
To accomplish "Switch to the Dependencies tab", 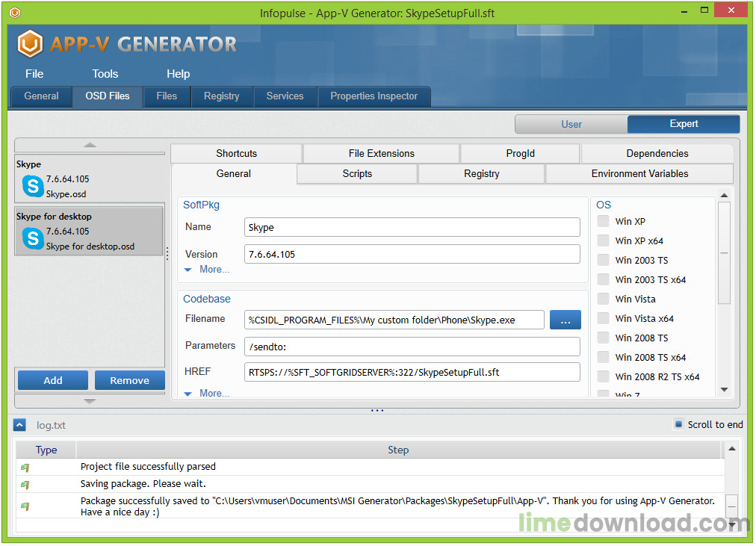I will (x=657, y=153).
